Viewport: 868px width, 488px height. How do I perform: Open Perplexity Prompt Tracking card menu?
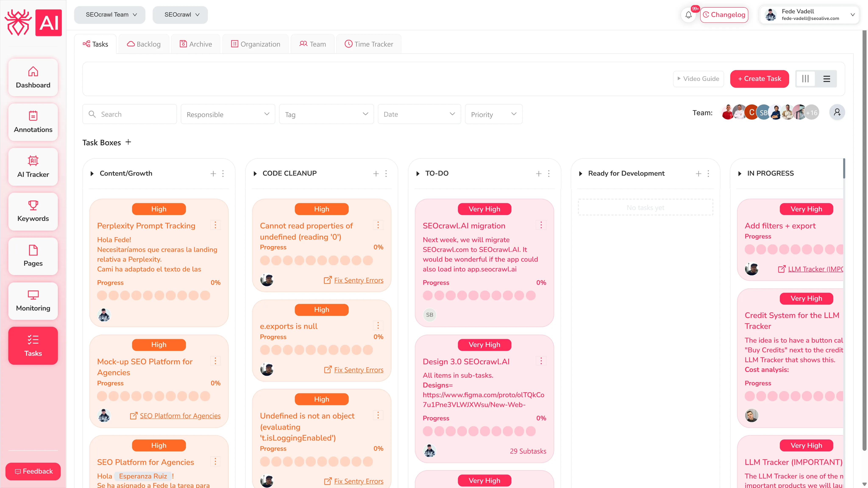pyautogui.click(x=215, y=225)
